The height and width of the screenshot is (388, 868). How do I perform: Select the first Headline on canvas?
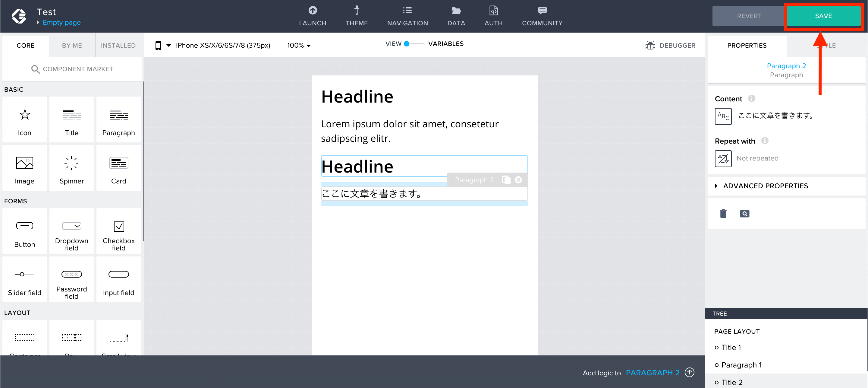(x=424, y=97)
